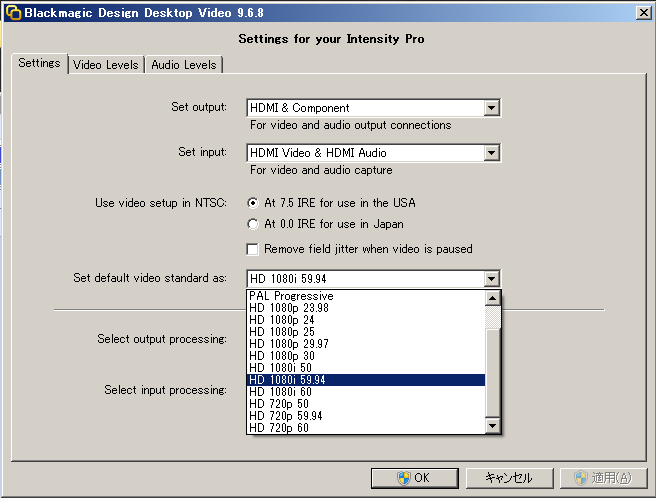
Task: Click the list scrollbar down arrow
Action: tap(492, 426)
